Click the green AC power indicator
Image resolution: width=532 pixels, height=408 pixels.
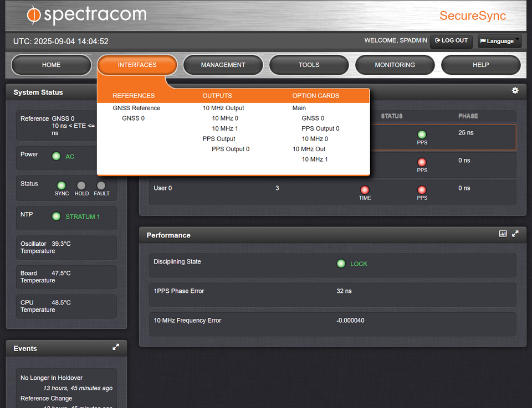tap(56, 156)
